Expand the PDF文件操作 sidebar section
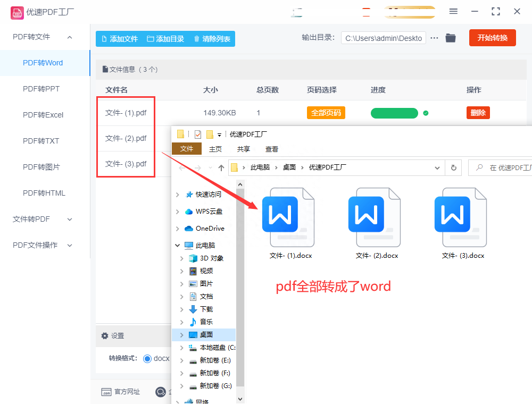The image size is (532, 404). coord(70,245)
